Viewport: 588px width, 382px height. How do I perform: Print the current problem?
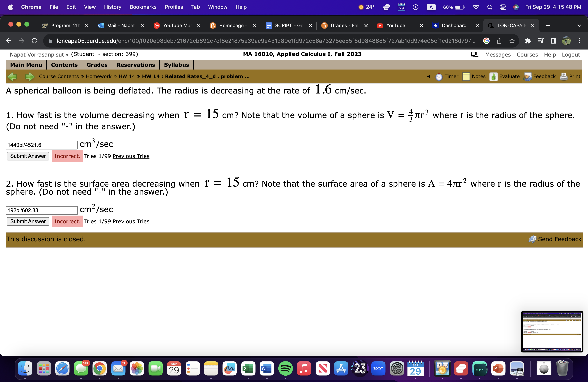pos(575,77)
